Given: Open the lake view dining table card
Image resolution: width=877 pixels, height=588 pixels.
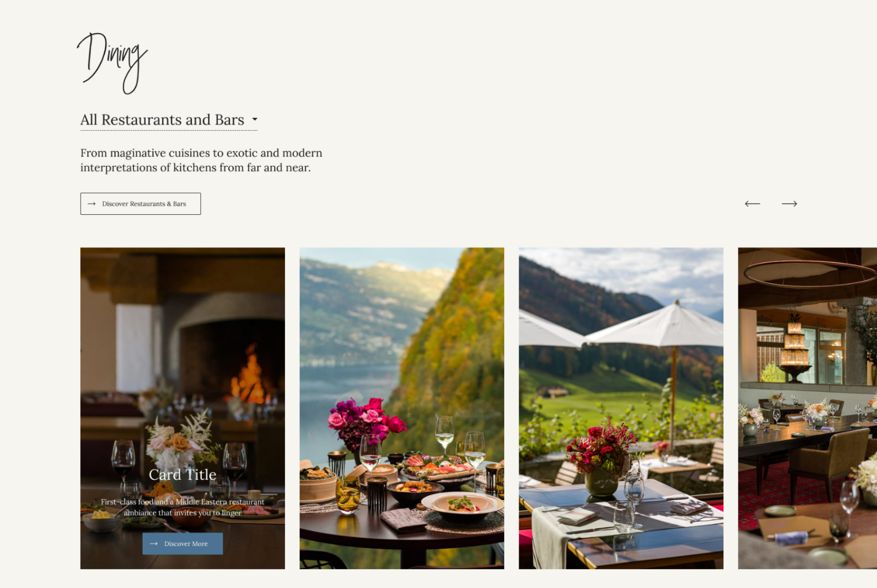Looking at the screenshot, I should [x=402, y=408].
